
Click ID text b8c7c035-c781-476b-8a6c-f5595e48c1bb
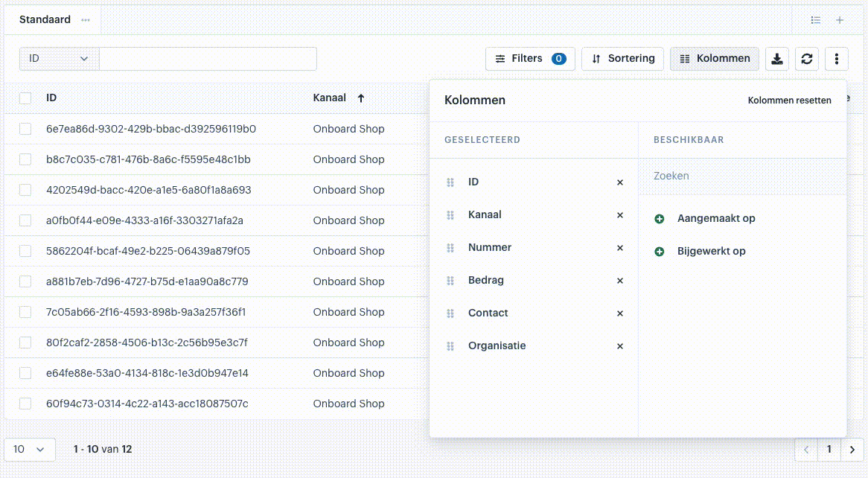(x=148, y=159)
